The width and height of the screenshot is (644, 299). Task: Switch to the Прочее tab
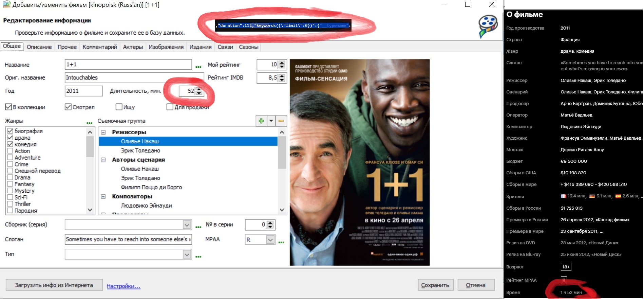pos(67,47)
